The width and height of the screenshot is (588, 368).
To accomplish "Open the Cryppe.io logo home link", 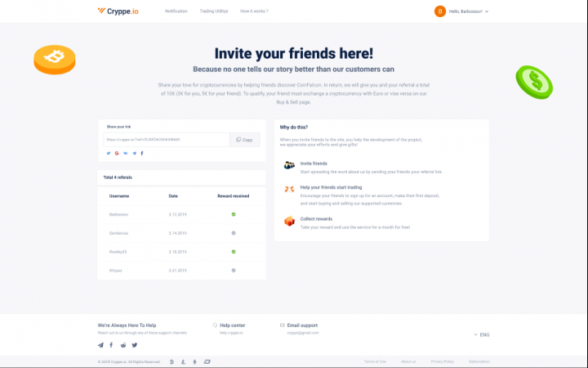I will [118, 11].
